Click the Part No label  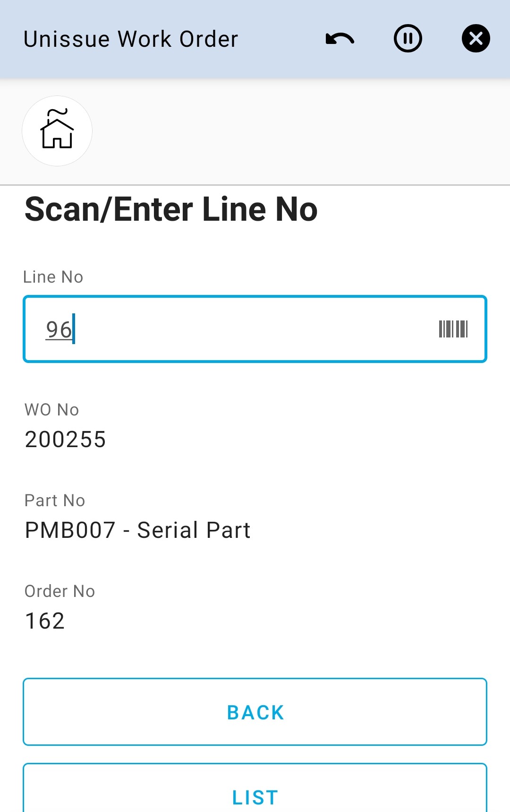point(55,501)
